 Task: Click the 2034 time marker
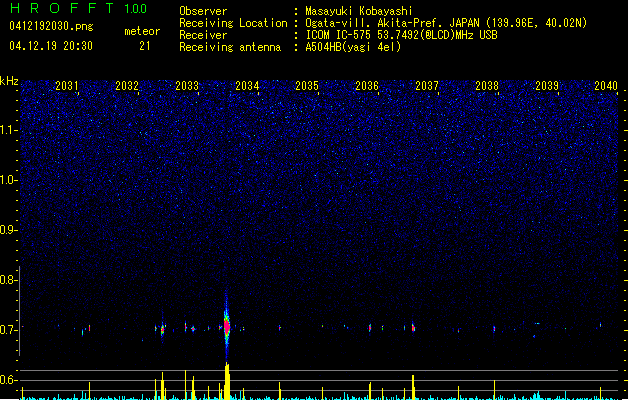point(247,86)
